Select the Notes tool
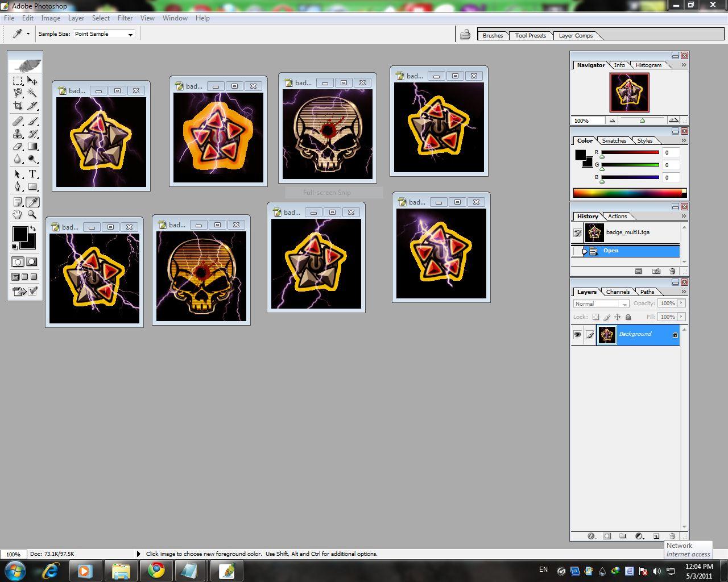The image size is (728, 582). point(18,202)
